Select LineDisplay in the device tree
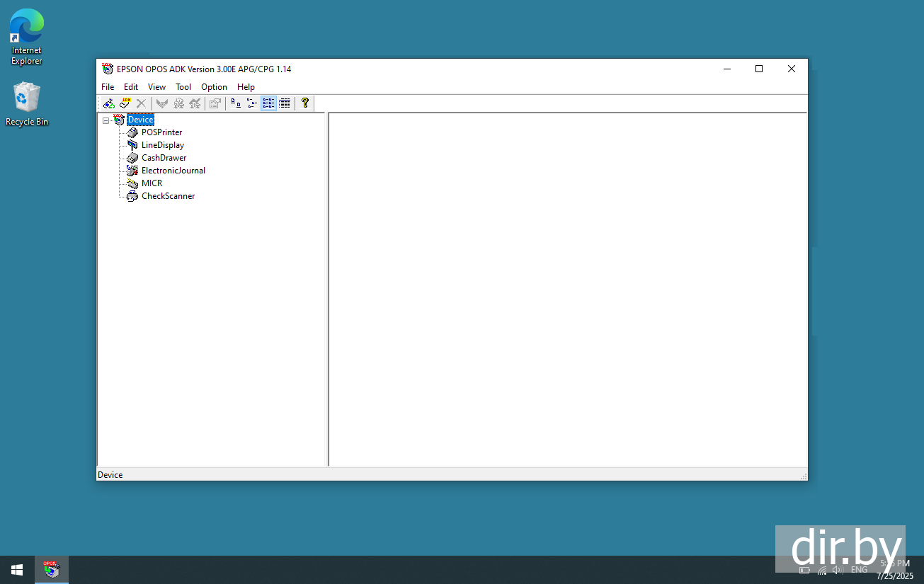Viewport: 924px width, 584px height. click(x=162, y=145)
